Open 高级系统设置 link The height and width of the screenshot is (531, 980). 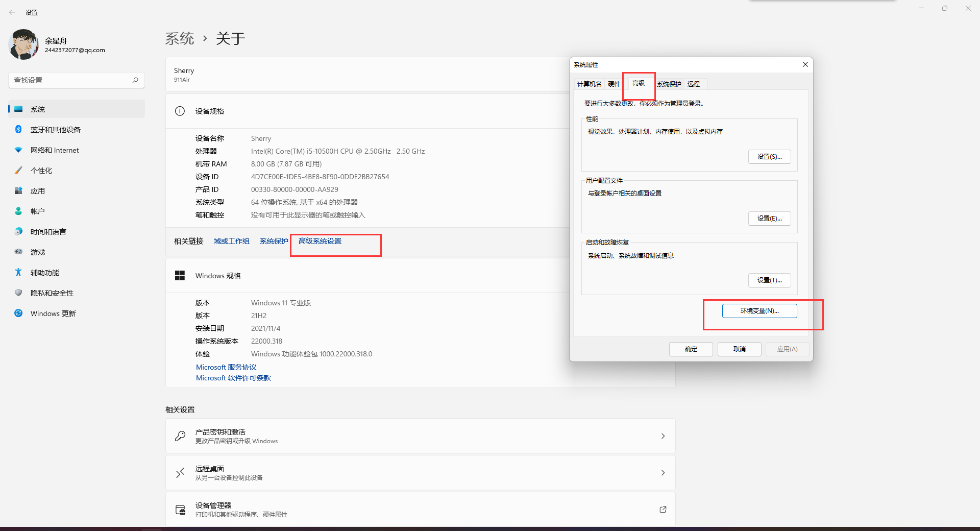click(320, 242)
